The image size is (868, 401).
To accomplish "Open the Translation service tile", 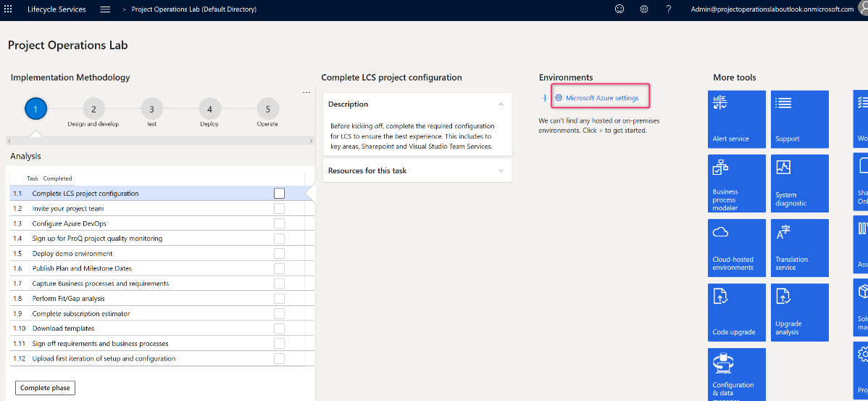I will pyautogui.click(x=800, y=247).
